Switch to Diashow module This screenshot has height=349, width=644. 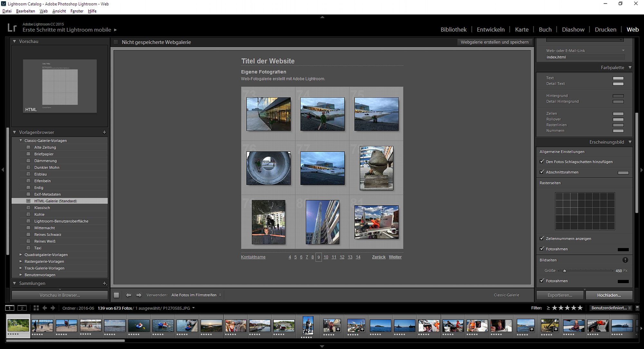click(573, 29)
